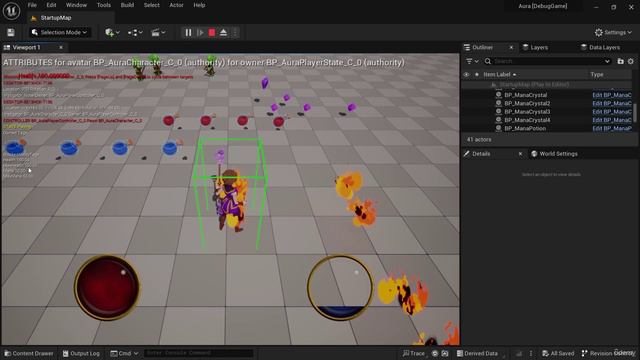Select the Viewport 1 tab

coord(27,48)
